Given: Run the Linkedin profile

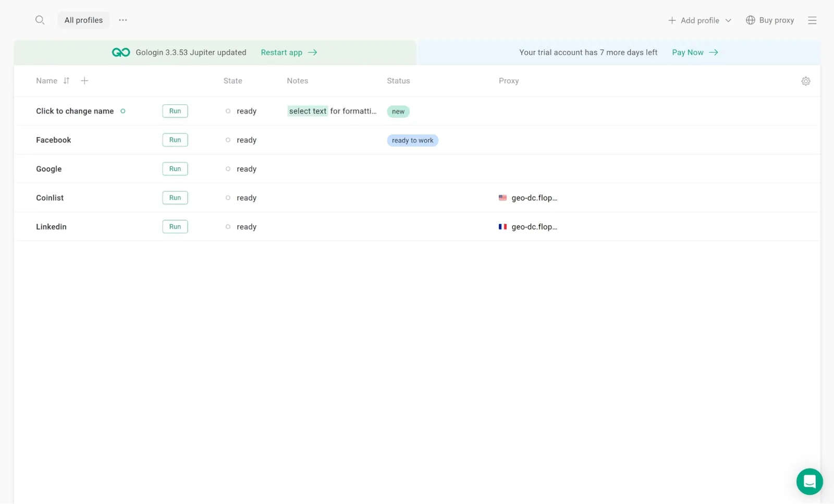Looking at the screenshot, I should tap(175, 227).
